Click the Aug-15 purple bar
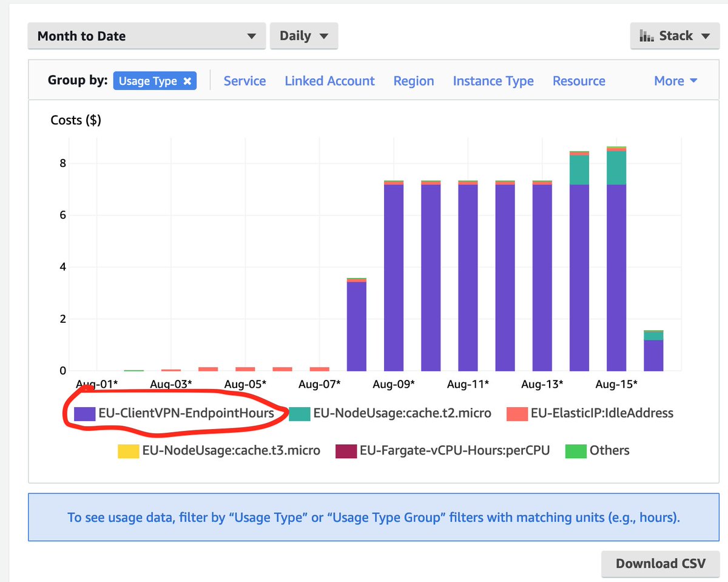Screen dimensions: 728x582 [x=616, y=277]
